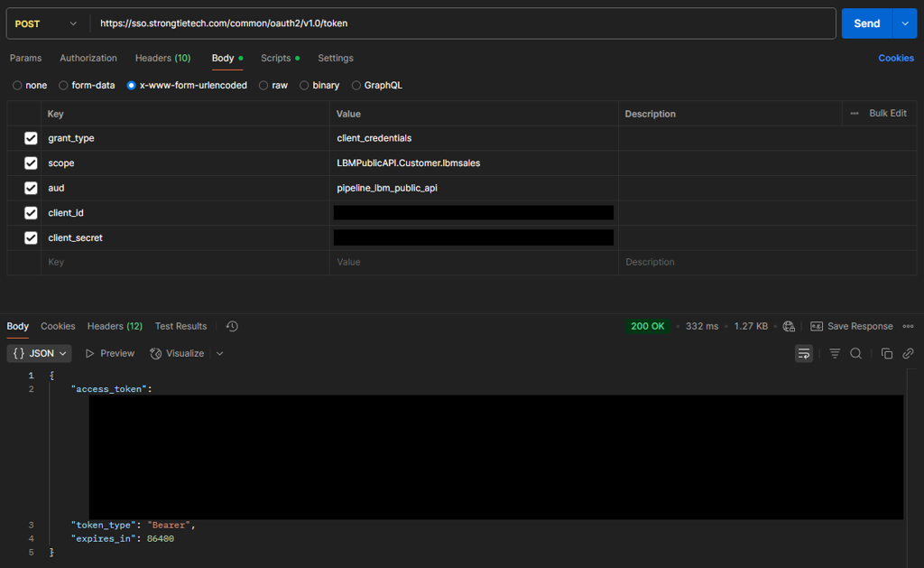Expand the Send button dropdown arrow
The image size is (924, 568).
point(904,23)
